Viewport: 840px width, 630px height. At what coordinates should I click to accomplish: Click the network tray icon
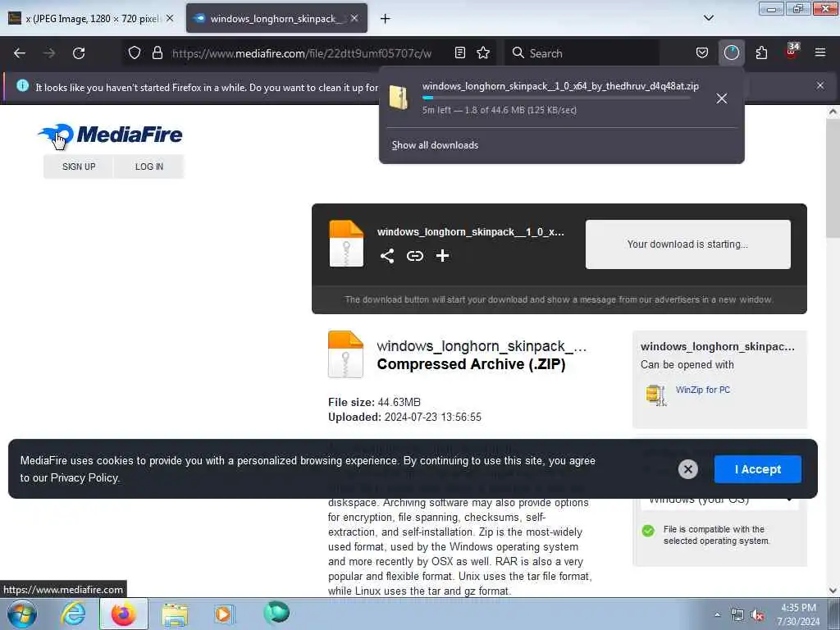[737, 615]
